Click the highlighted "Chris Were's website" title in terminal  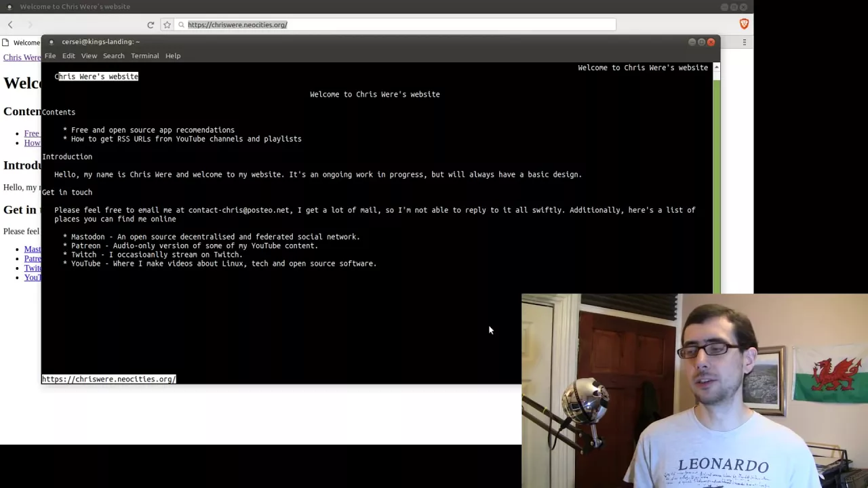coord(96,77)
